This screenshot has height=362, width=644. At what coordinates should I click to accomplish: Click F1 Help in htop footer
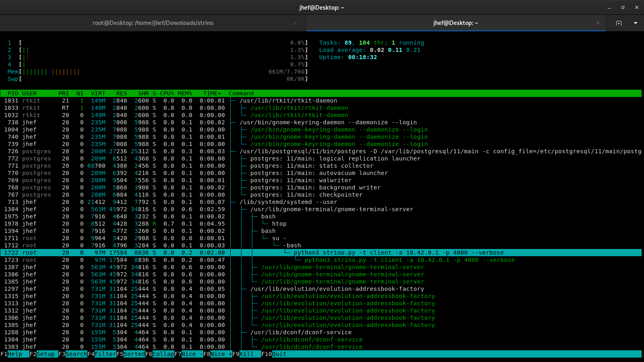tap(15, 354)
